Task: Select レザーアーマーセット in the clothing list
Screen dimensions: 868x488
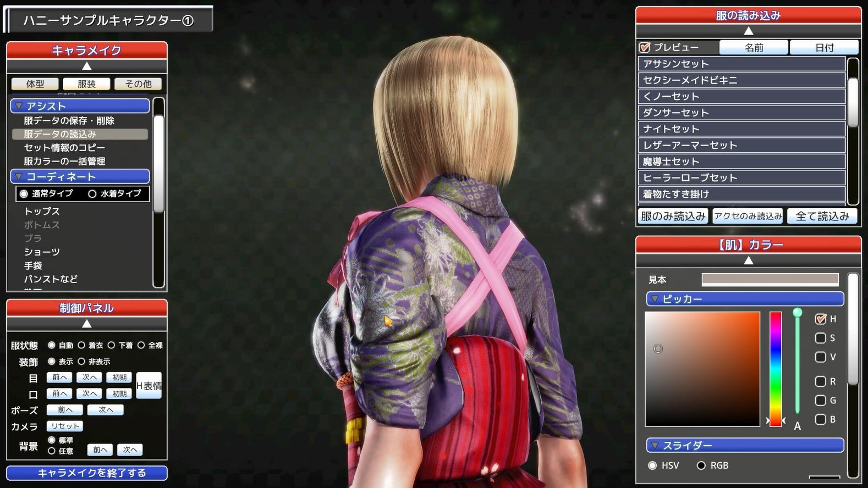Action: click(x=741, y=145)
